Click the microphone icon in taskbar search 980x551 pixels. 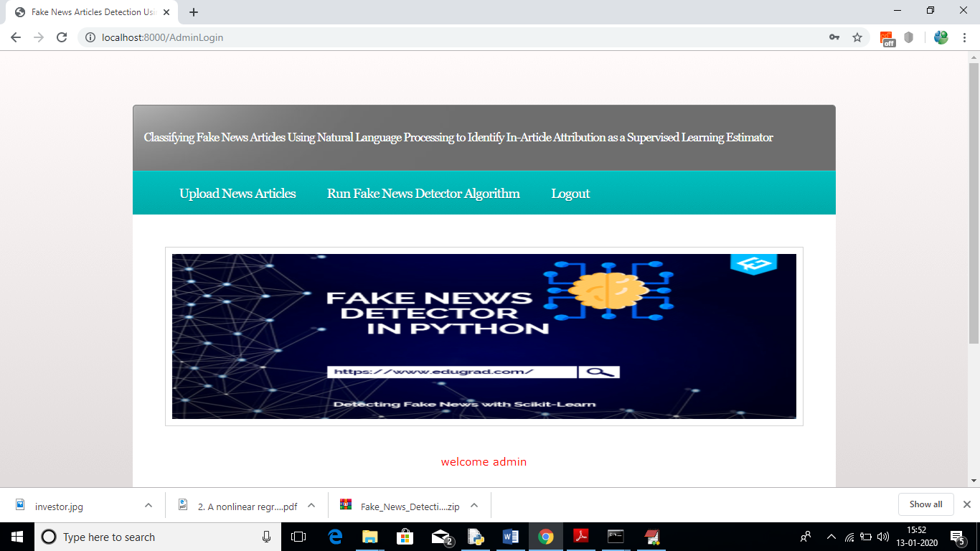[266, 537]
